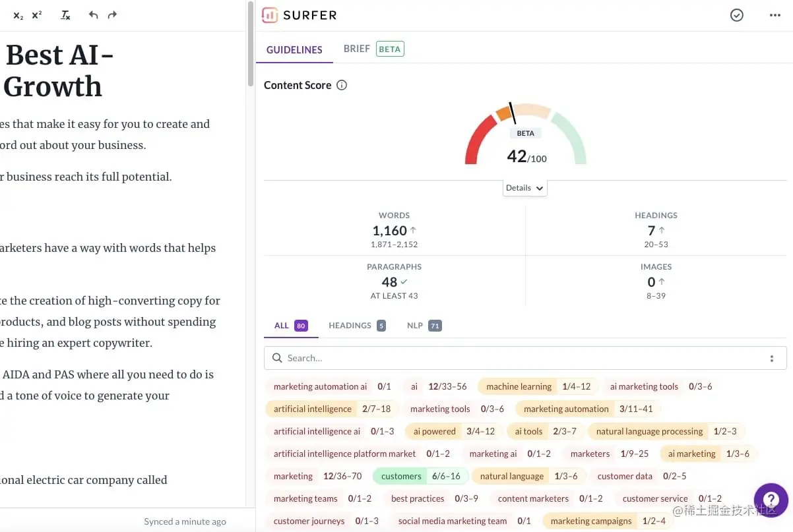Click the circled checkmark status icon
This screenshot has height=532, width=793.
736,15
